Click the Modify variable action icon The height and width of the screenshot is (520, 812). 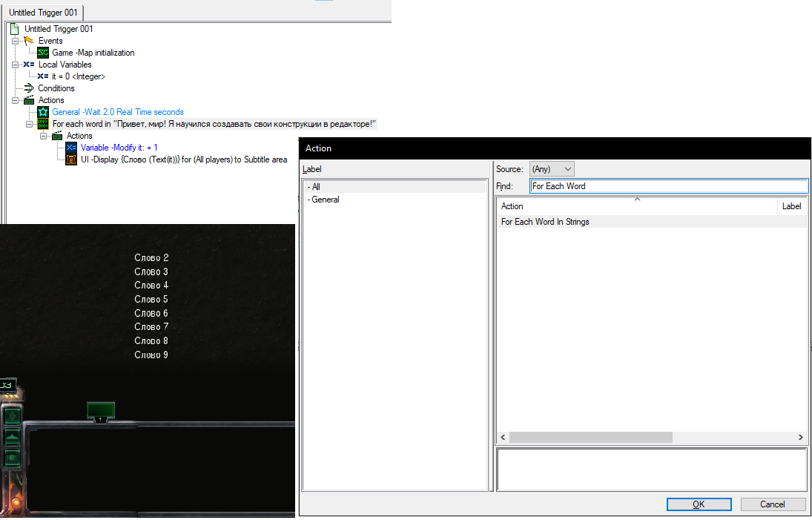coord(71,148)
